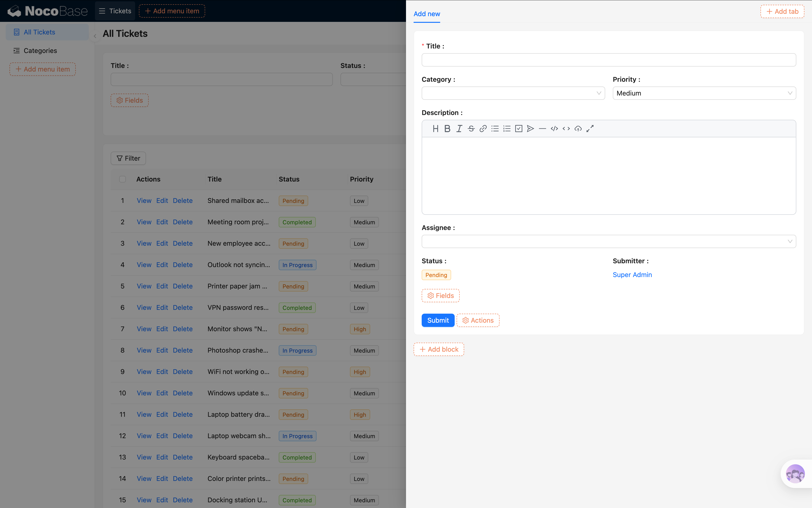Expand Description editor to fullscreen
812x508 pixels.
(590, 129)
